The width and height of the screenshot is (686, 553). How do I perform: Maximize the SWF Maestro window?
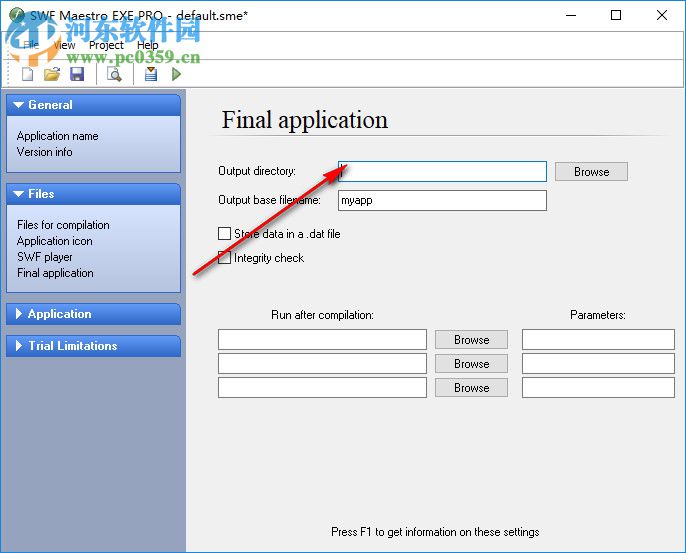click(616, 15)
